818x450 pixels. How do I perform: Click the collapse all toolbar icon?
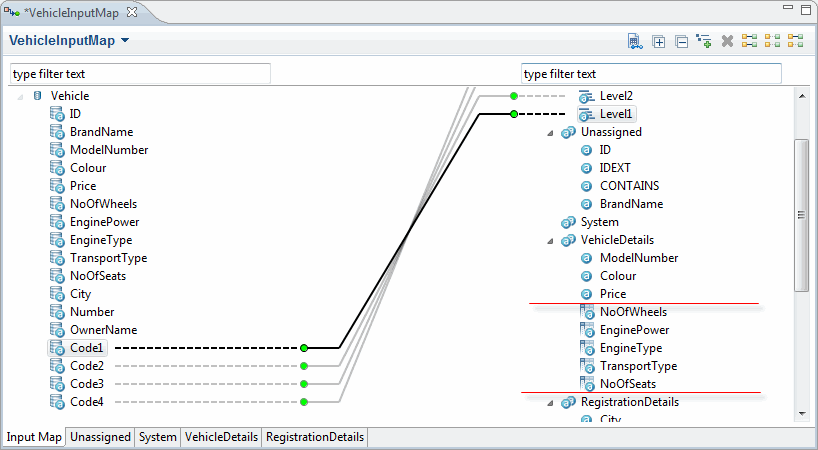click(681, 42)
